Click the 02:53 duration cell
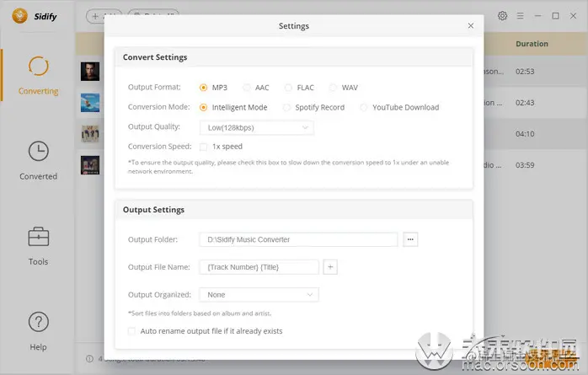 pos(525,72)
